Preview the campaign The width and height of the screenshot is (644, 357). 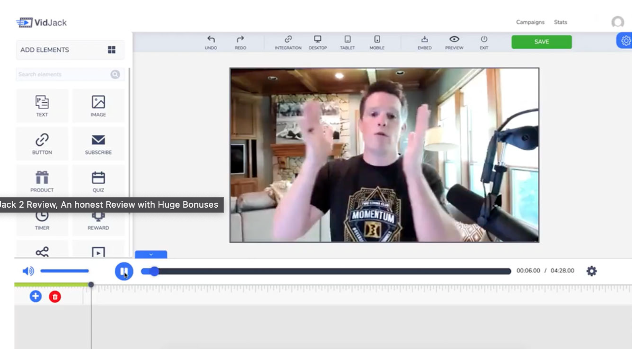click(x=454, y=42)
